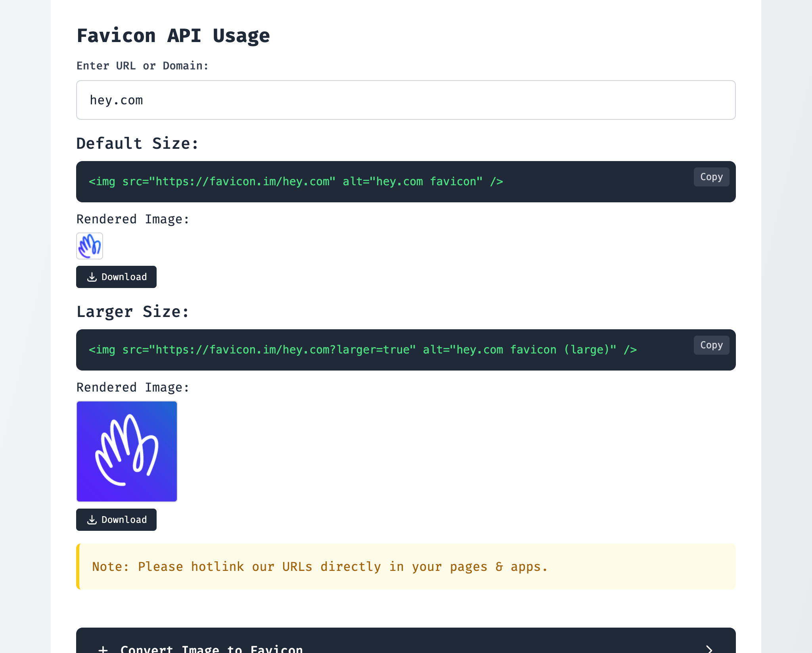This screenshot has width=812, height=653.
Task: Click the first Rendered Image label
Action: point(132,219)
